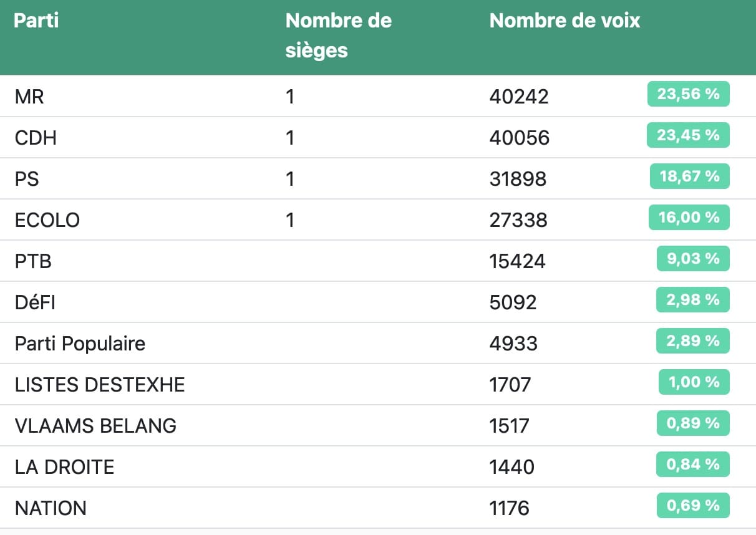Click the 16,00 % ECOLO percentage badge
This screenshot has height=535, width=756.
click(x=689, y=218)
